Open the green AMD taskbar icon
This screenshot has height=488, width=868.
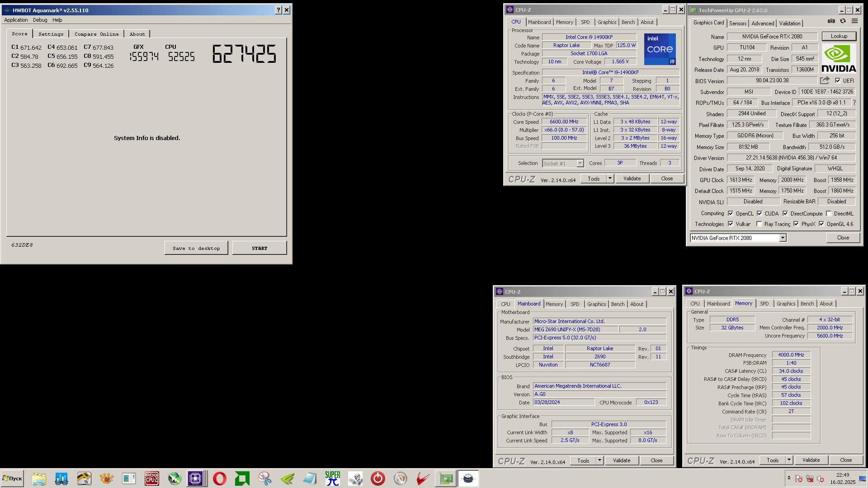point(242,479)
